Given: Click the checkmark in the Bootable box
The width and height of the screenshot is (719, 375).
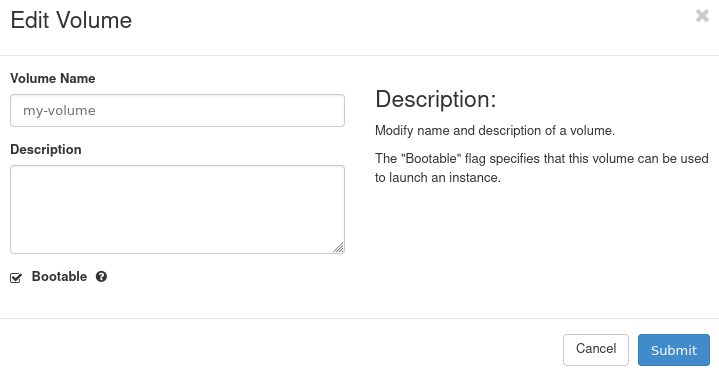Looking at the screenshot, I should 16,277.
